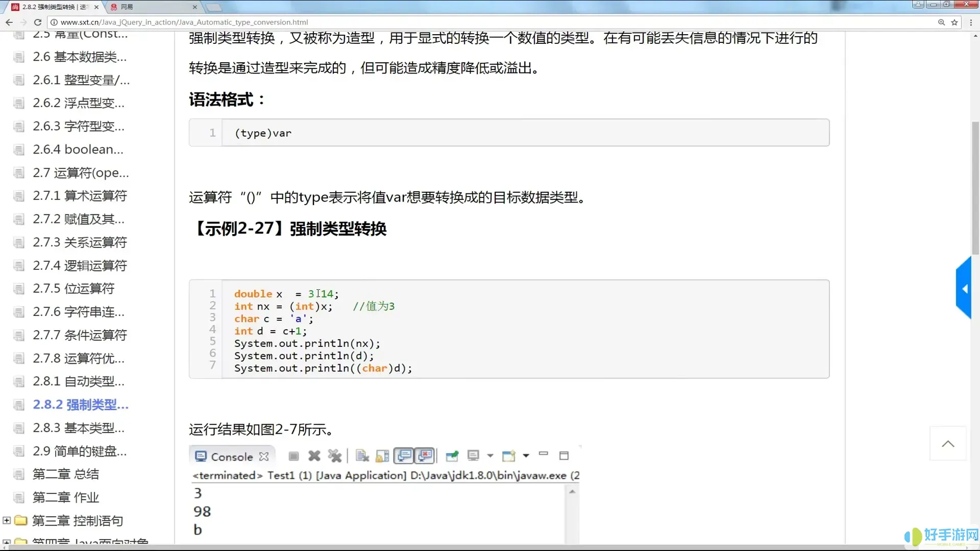This screenshot has height=551, width=980.
Task: Open the zoom magnifier icon in address bar
Action: 941,22
